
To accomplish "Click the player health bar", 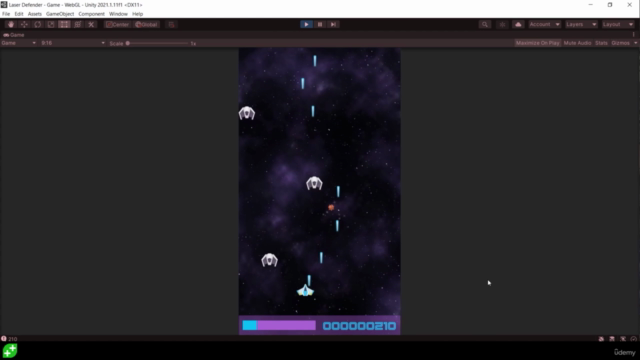I will [x=279, y=325].
